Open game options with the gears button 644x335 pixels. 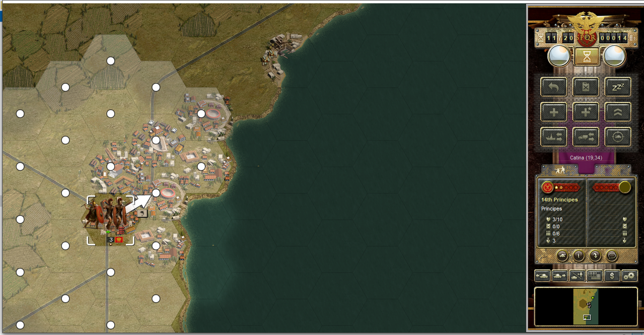(x=629, y=276)
